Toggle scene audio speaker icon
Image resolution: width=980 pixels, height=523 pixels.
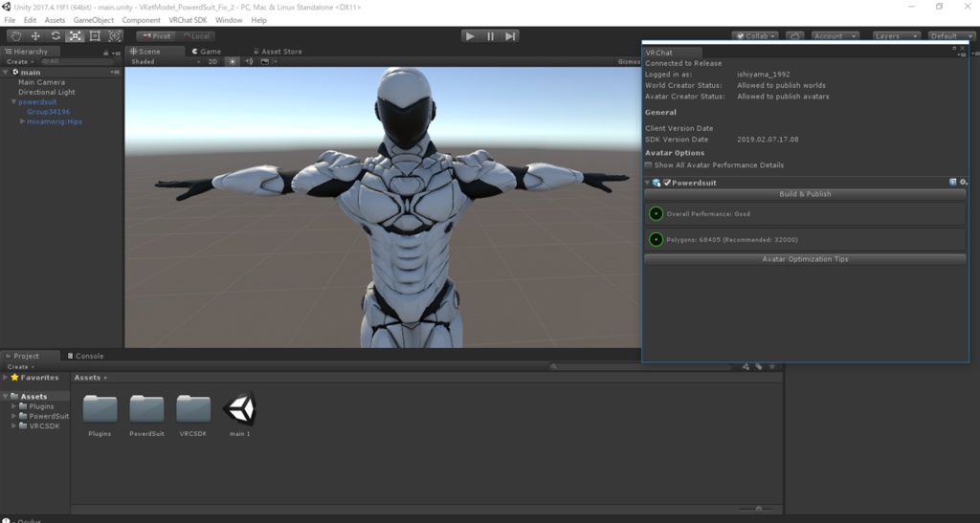point(249,61)
